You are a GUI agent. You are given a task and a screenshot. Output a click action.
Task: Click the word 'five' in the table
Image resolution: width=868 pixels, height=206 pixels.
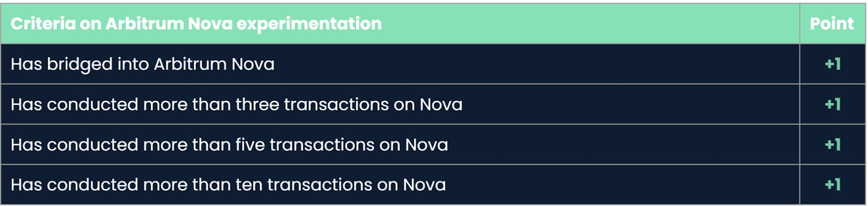pos(250,145)
